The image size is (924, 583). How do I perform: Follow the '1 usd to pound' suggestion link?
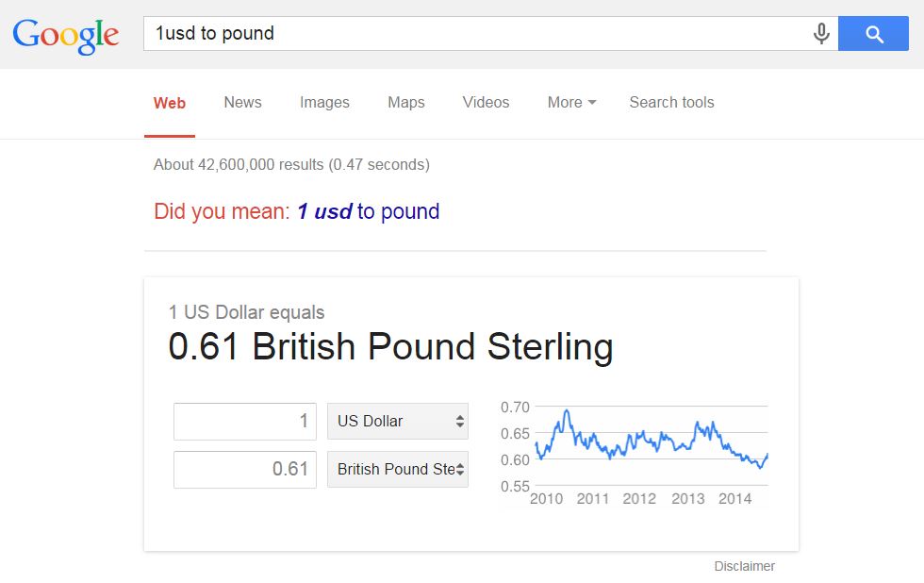tap(368, 211)
